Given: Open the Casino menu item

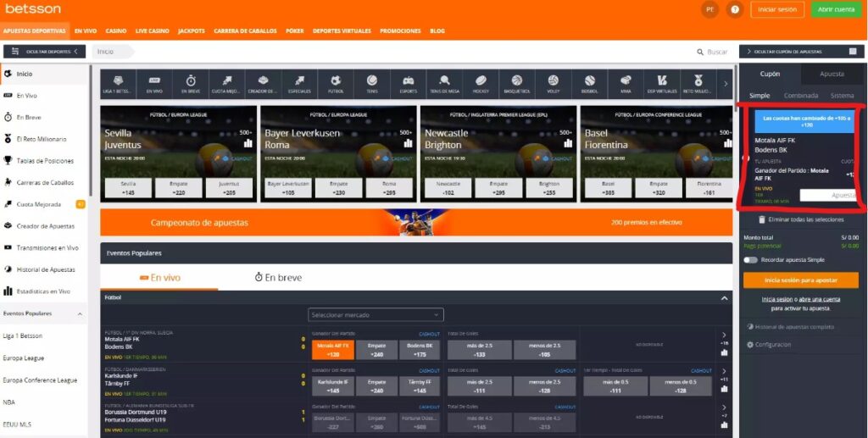Looking at the screenshot, I should pos(116,30).
